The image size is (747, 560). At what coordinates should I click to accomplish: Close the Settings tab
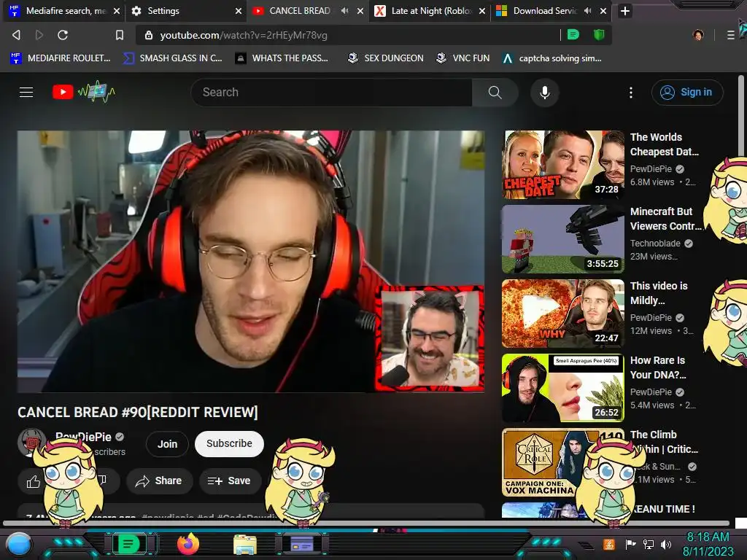(239, 11)
